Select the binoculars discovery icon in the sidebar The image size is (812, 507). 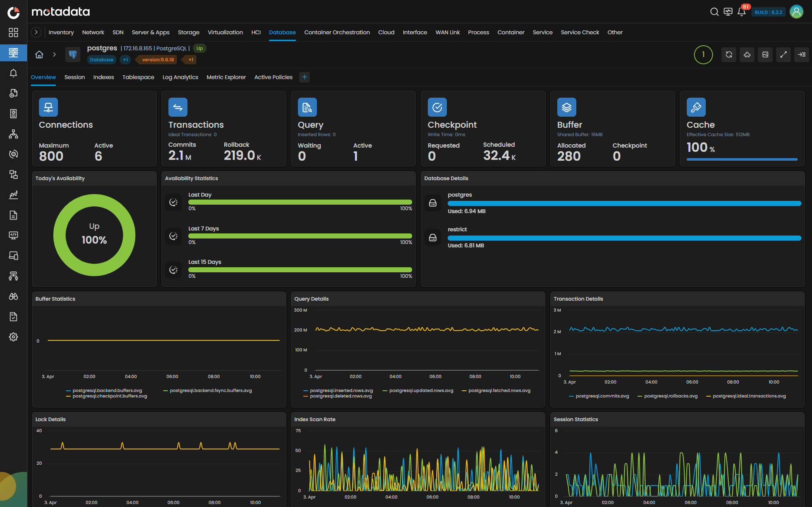click(13, 296)
